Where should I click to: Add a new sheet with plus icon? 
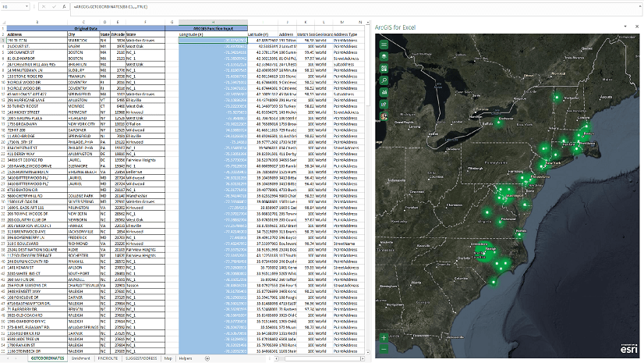click(207, 358)
